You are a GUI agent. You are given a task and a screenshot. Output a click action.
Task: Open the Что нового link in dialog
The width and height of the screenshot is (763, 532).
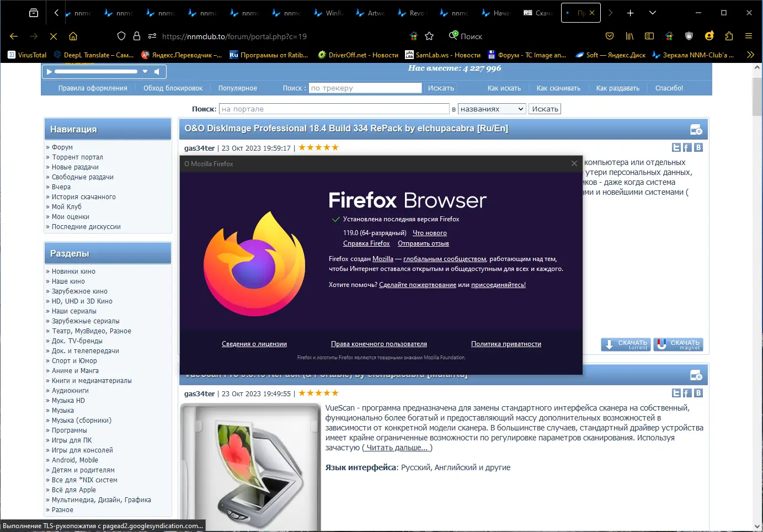tap(430, 233)
